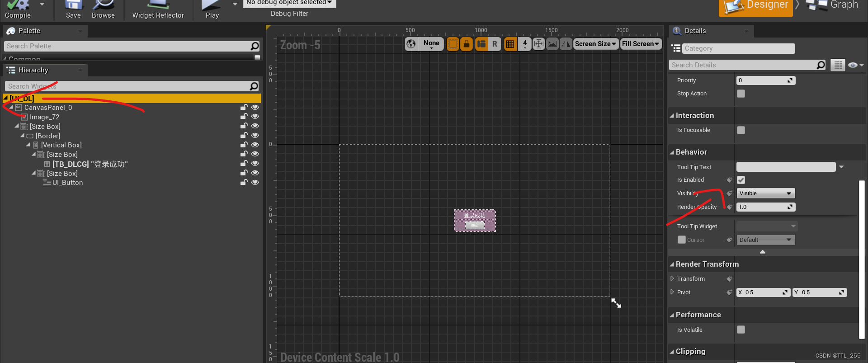The image size is (868, 363).
Task: Click the Search Details magnifier icon
Action: tap(821, 65)
